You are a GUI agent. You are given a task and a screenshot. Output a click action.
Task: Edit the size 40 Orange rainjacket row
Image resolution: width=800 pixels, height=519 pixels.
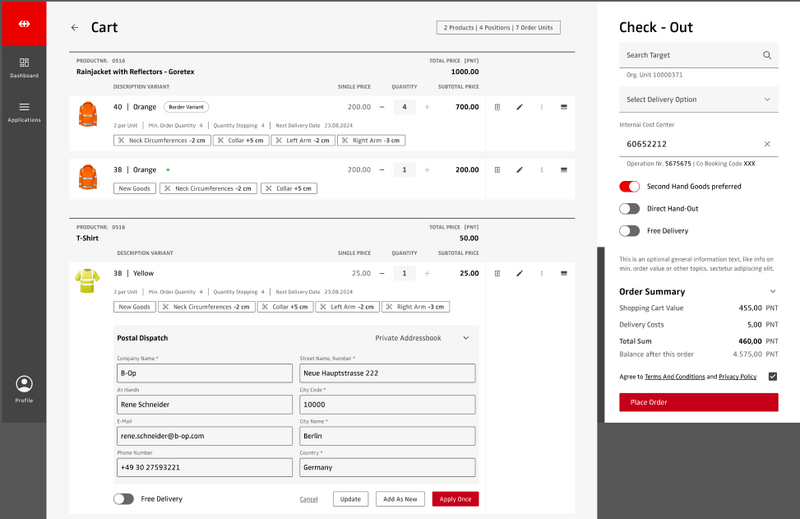point(519,107)
